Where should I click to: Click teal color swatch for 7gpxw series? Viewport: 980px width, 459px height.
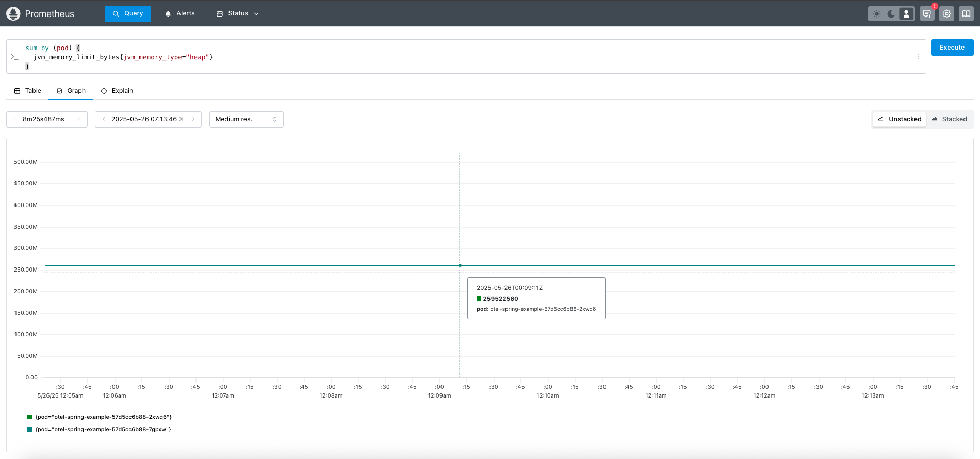coord(30,429)
